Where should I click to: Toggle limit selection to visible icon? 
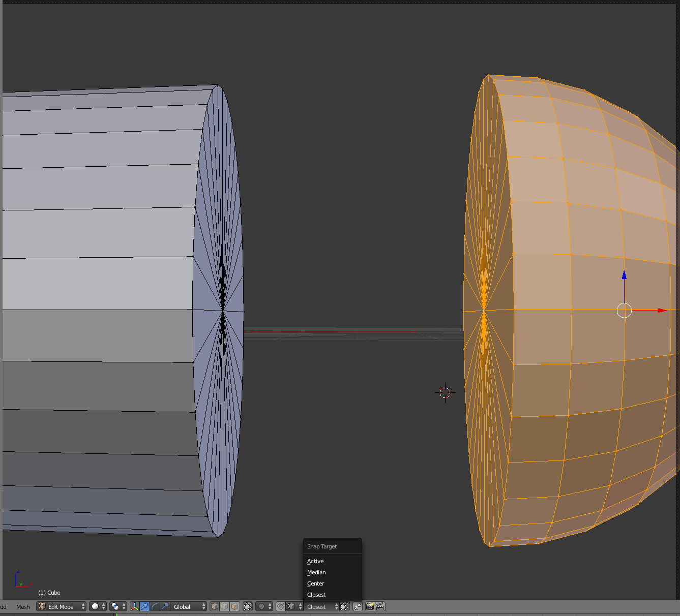(x=248, y=606)
